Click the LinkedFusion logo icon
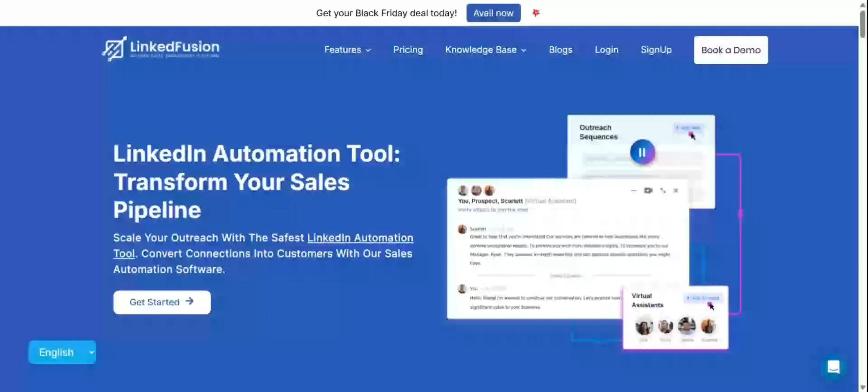868x392 pixels. [x=114, y=49]
